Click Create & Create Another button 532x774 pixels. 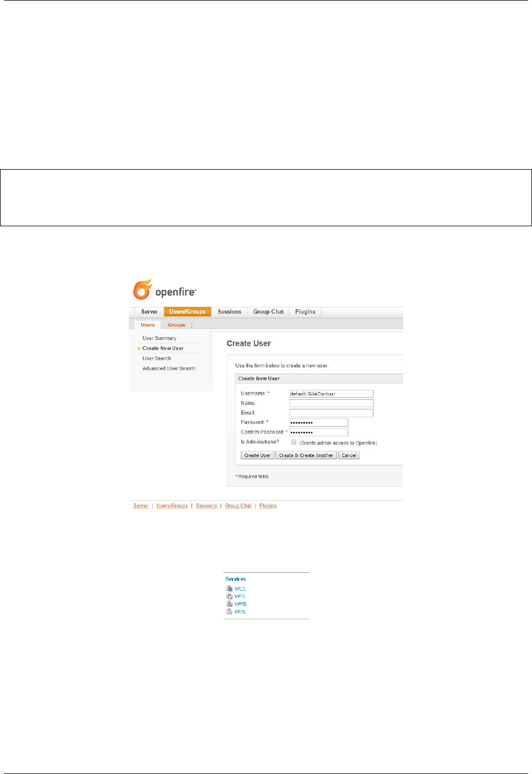click(x=306, y=455)
